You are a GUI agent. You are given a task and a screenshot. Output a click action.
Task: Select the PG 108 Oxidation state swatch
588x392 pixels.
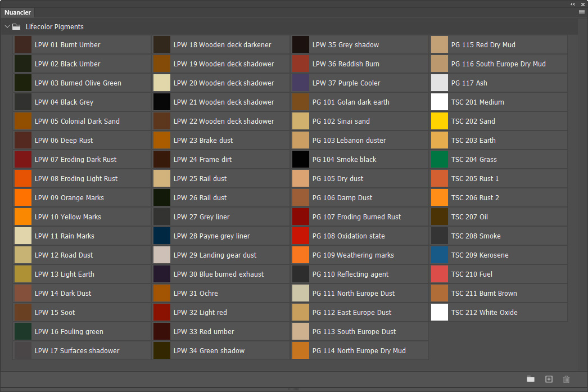(300, 236)
